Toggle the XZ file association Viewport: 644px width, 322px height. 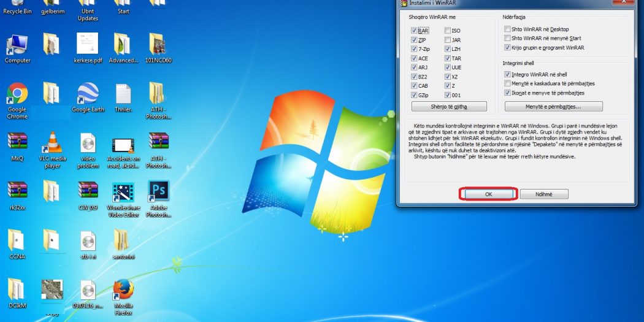tap(447, 77)
